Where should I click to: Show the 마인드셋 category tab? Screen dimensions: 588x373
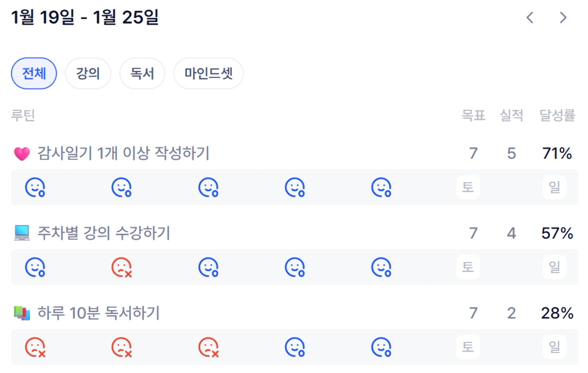(208, 74)
